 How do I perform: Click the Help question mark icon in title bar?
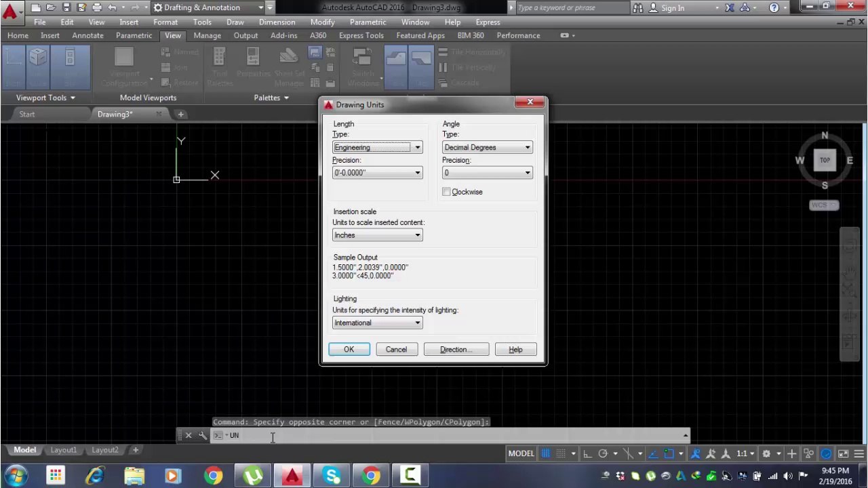click(774, 8)
